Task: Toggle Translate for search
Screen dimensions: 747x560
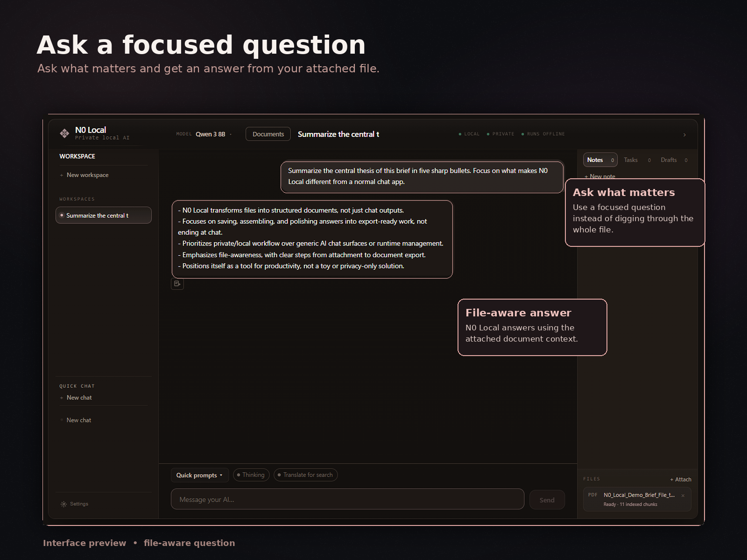Action: tap(305, 475)
